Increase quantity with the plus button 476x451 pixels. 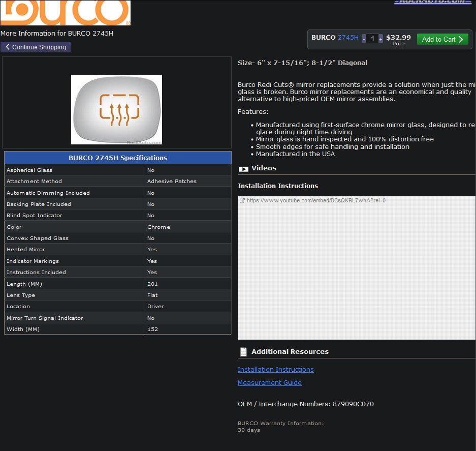click(380, 39)
